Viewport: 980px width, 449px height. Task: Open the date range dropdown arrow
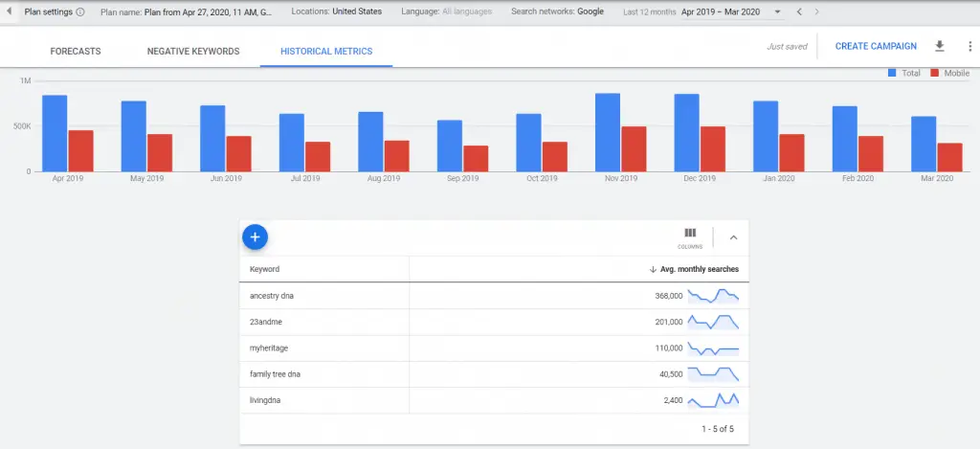pos(777,11)
